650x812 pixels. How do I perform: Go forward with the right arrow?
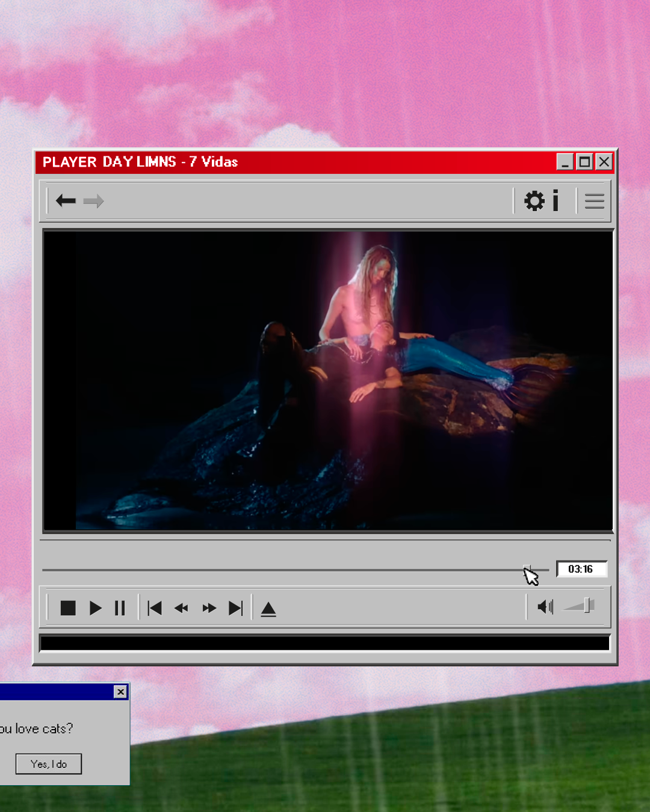coord(93,201)
